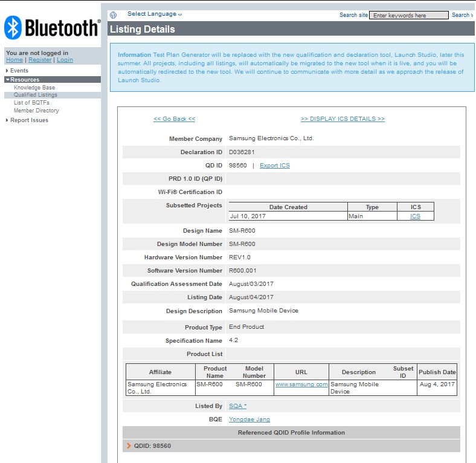The width and height of the screenshot is (476, 463).
Task: Click the orange chevron next to QDID
Action: pyautogui.click(x=129, y=445)
